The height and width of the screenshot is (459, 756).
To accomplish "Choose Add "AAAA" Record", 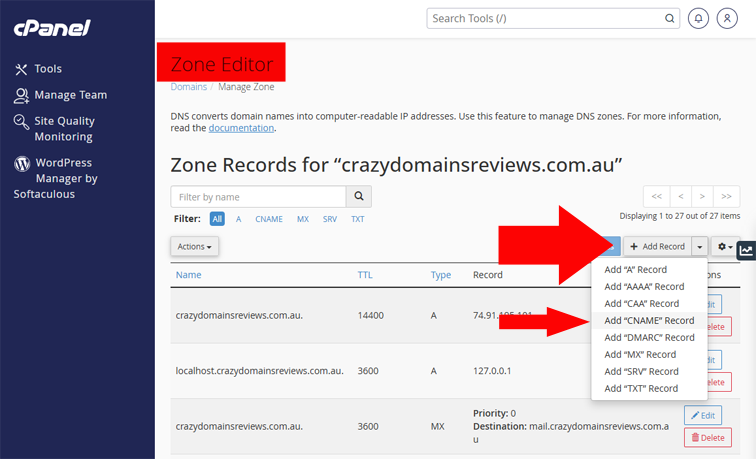I will click(649, 286).
